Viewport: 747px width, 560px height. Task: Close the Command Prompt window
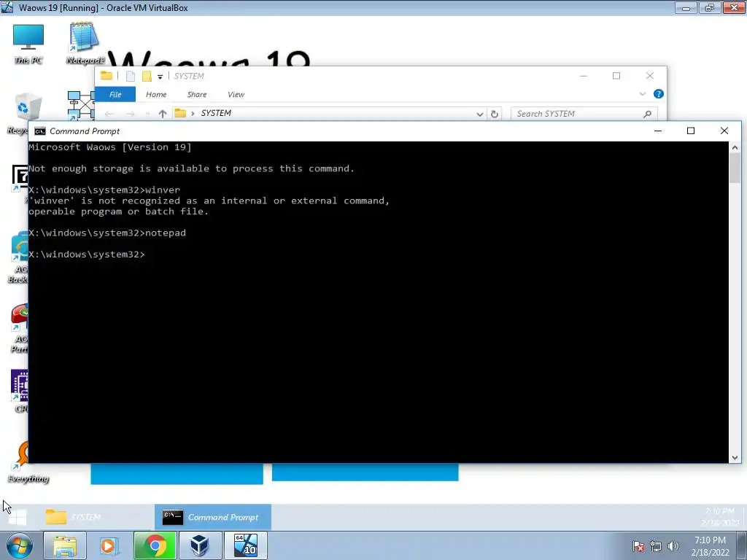pos(724,131)
